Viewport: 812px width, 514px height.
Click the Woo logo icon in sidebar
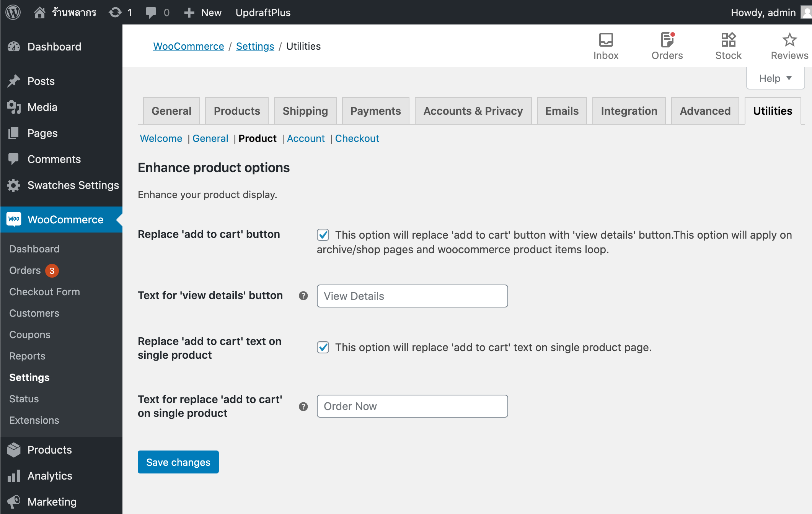point(14,220)
